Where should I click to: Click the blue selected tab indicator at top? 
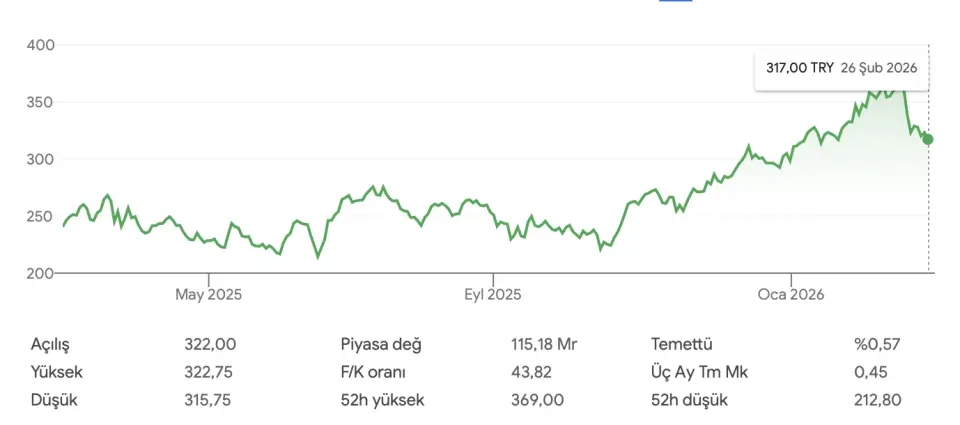[676, 1]
